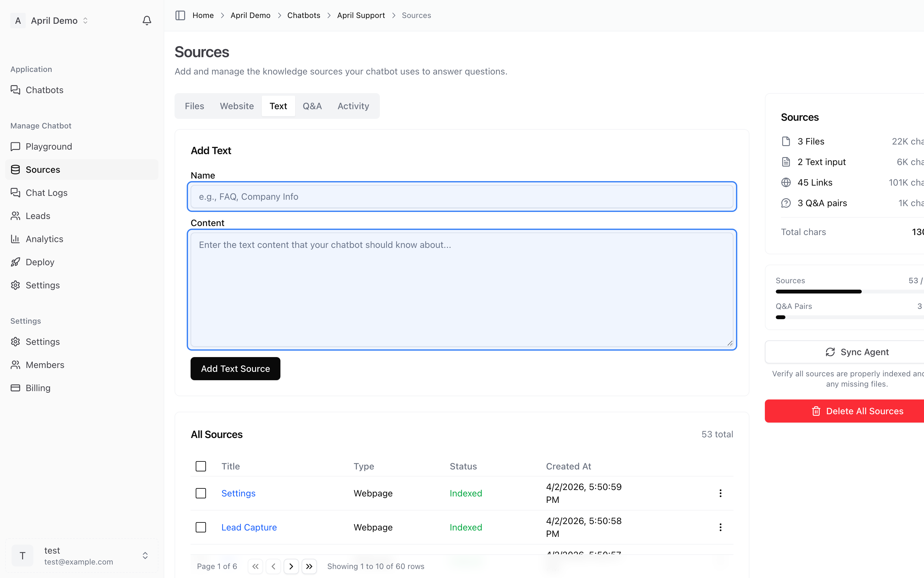The image size is (924, 578).
Task: Click the Type column header
Action: (364, 466)
